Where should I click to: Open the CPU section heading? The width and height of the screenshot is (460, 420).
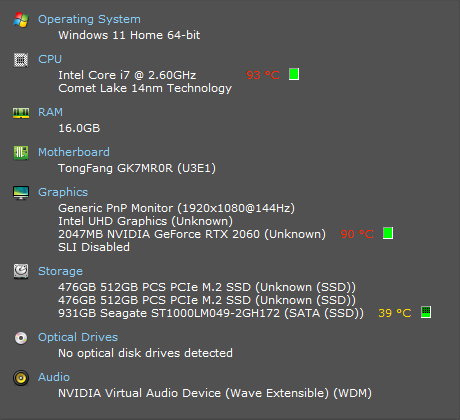tap(50, 59)
